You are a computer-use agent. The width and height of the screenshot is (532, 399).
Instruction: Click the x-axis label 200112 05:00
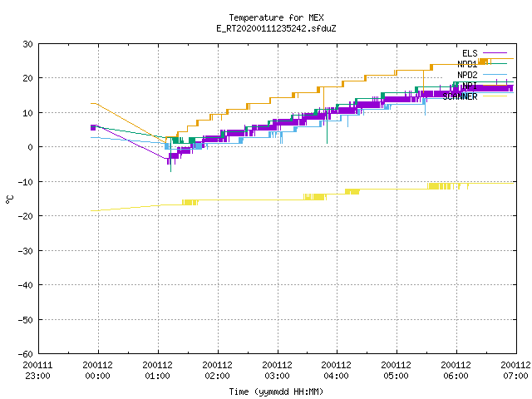click(x=396, y=371)
